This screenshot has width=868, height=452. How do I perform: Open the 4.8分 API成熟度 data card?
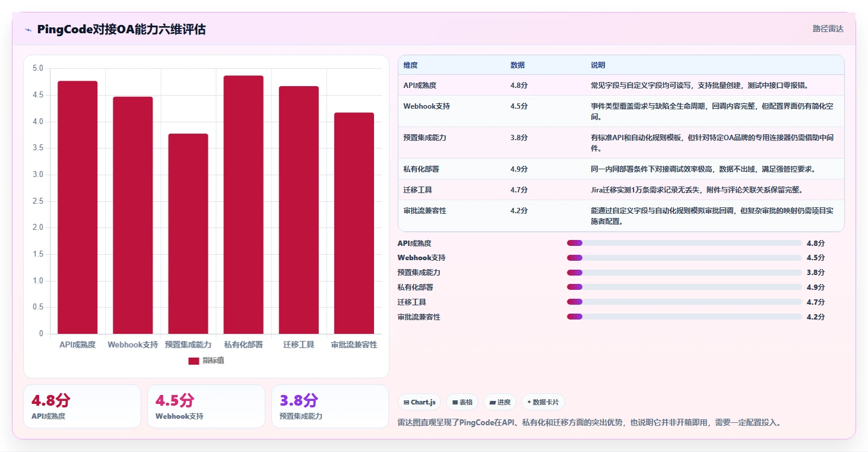pyautogui.click(x=82, y=406)
